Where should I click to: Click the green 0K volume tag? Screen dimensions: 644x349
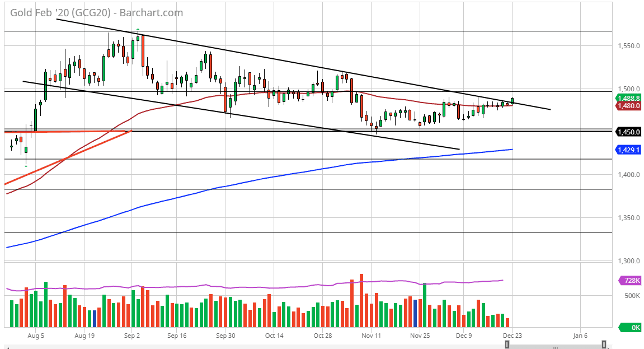[629, 327]
